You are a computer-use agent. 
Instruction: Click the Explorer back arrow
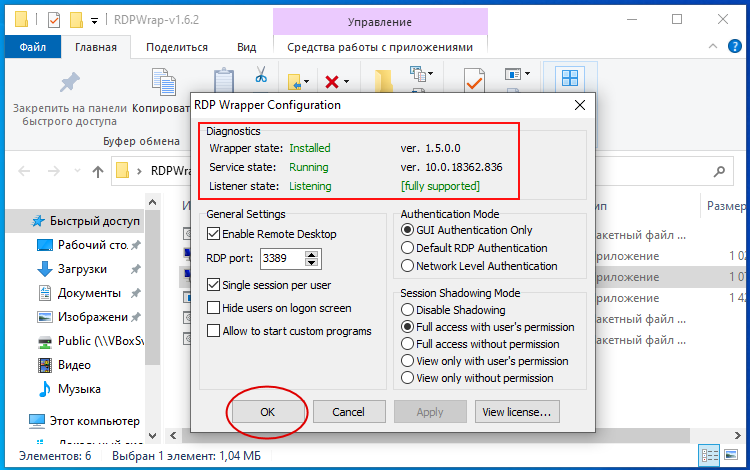(x=24, y=171)
